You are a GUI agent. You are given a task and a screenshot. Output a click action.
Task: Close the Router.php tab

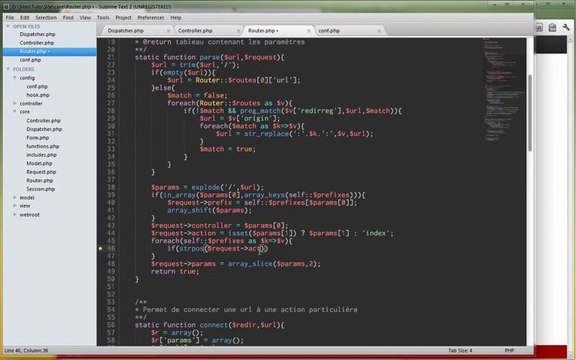pyautogui.click(x=309, y=31)
